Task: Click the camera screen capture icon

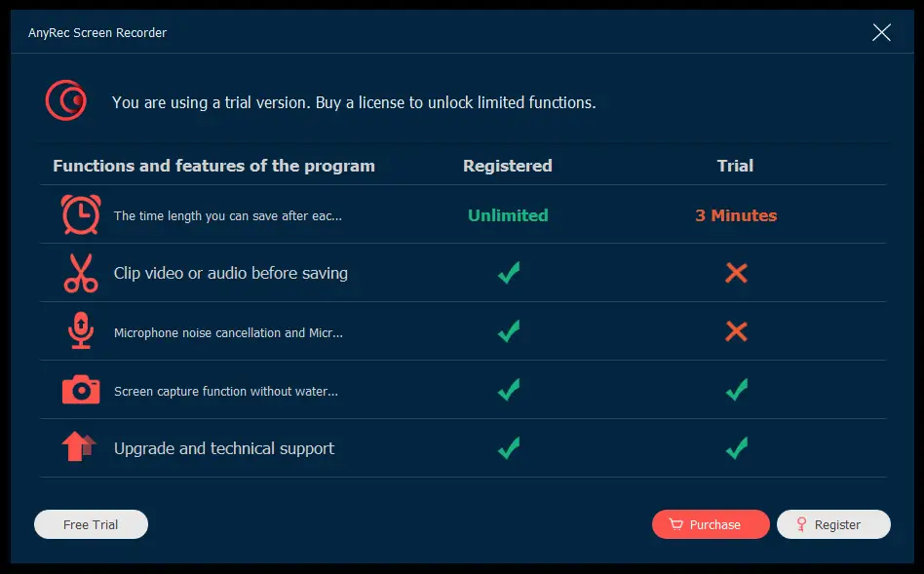Action: pyautogui.click(x=81, y=390)
